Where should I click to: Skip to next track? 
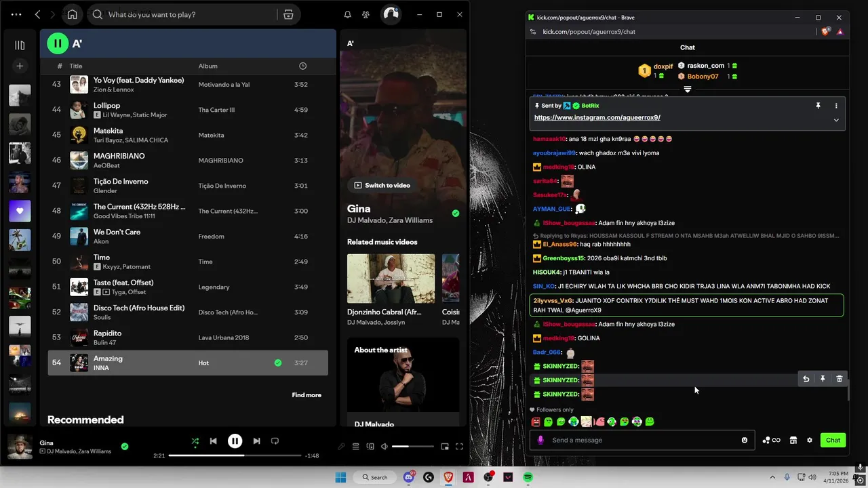tap(256, 441)
